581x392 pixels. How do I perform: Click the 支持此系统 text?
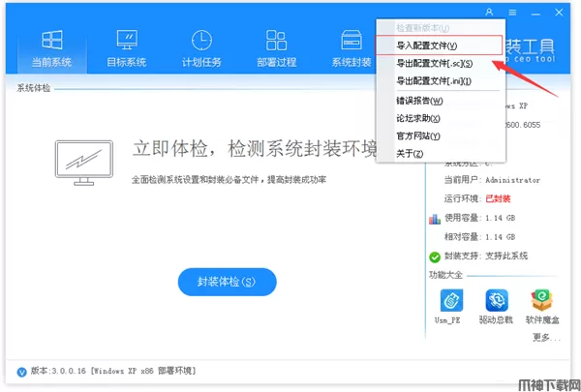pos(506,256)
